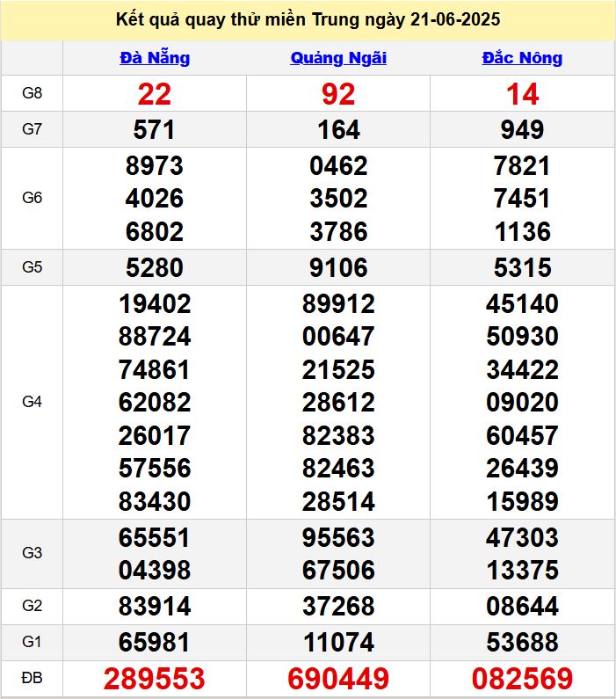Viewport: 616px width, 699px height.
Task: Select red G8 number 14
Action: (x=523, y=94)
